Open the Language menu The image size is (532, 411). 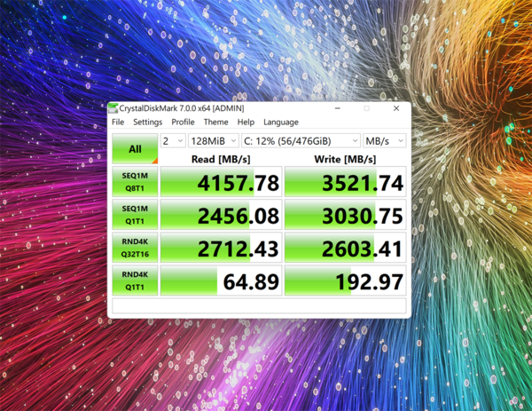point(281,122)
